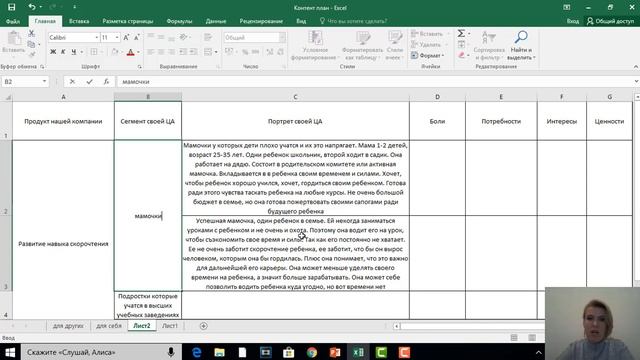Open Format as Table (Форматировать как таблицу)
The width and height of the screenshot is (640, 360).
point(362,46)
